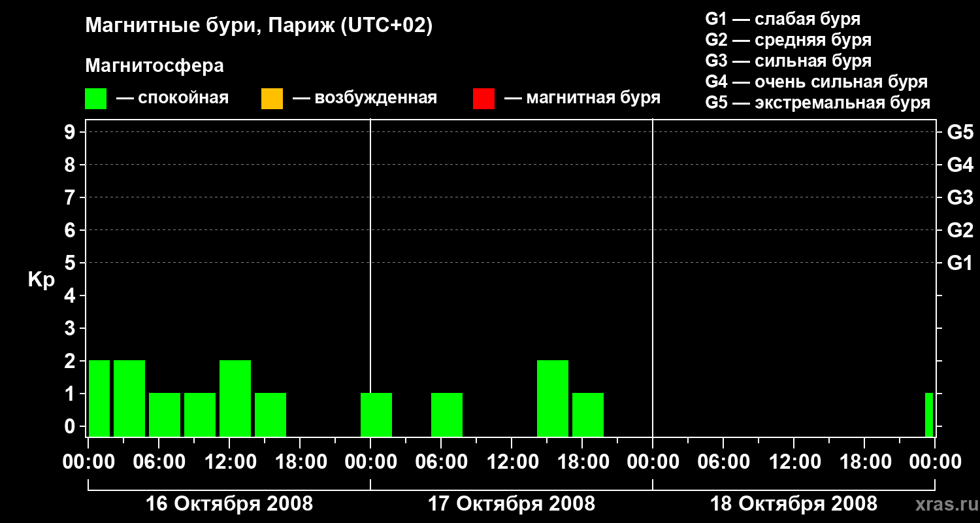Click the '— возбужденная' legend text

365,98
